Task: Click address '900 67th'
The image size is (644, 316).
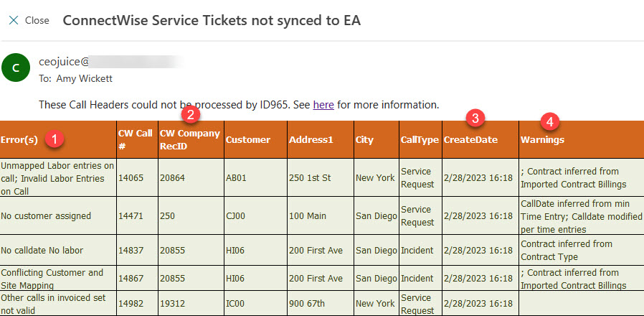Action: [307, 304]
